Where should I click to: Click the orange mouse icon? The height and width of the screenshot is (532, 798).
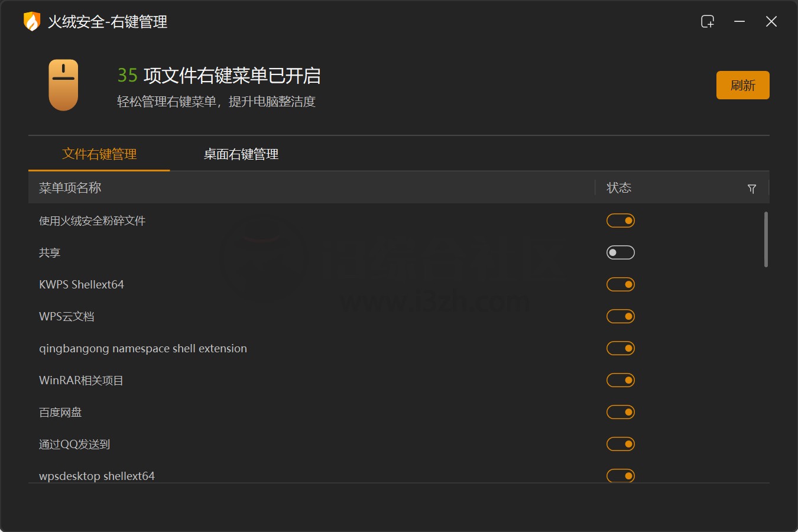coord(63,85)
